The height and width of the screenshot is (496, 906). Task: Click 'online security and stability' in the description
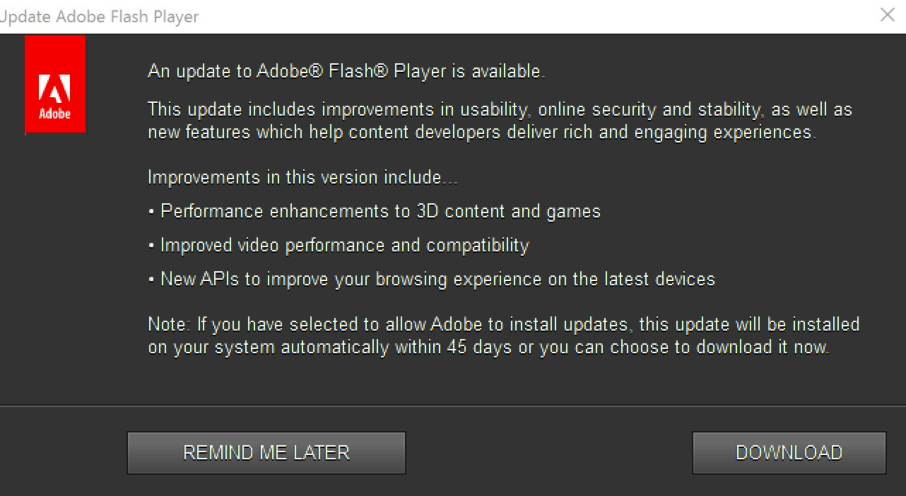coord(645,109)
